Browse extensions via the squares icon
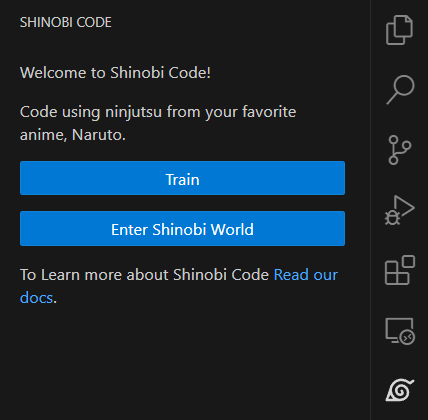 400,270
